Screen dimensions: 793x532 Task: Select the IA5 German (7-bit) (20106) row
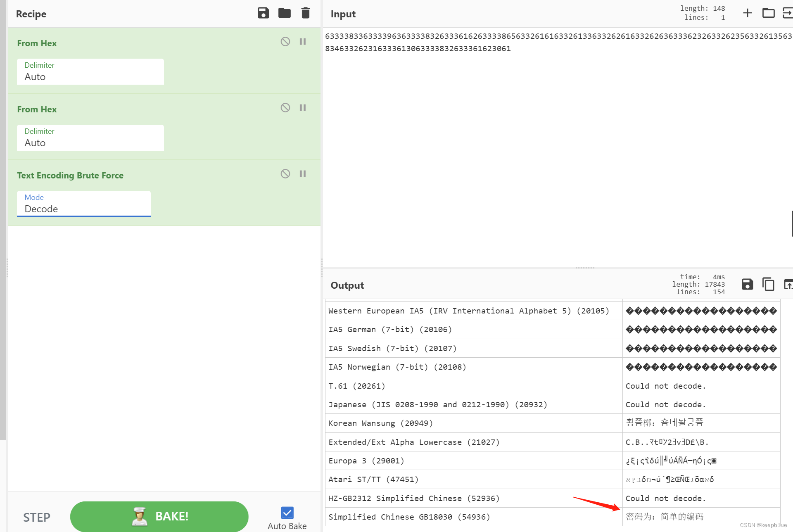(553, 329)
